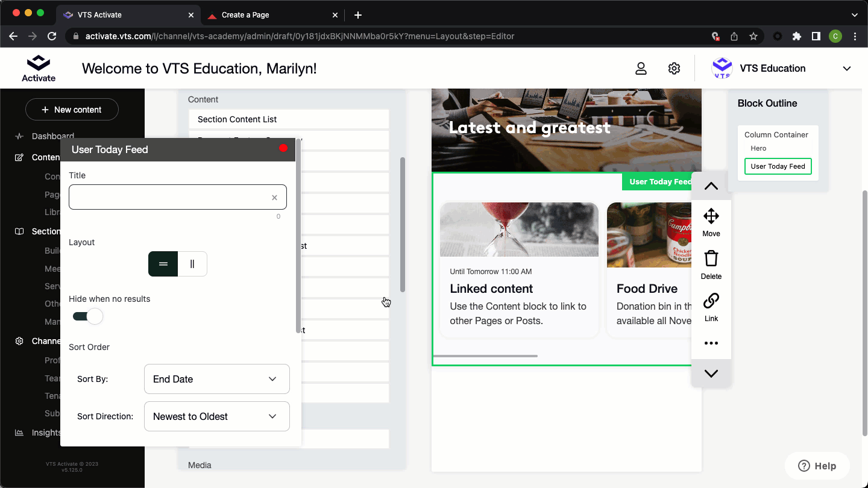Click the Until Tomorrow 11:00 AM text
This screenshot has width=868, height=488.
pos(491,272)
